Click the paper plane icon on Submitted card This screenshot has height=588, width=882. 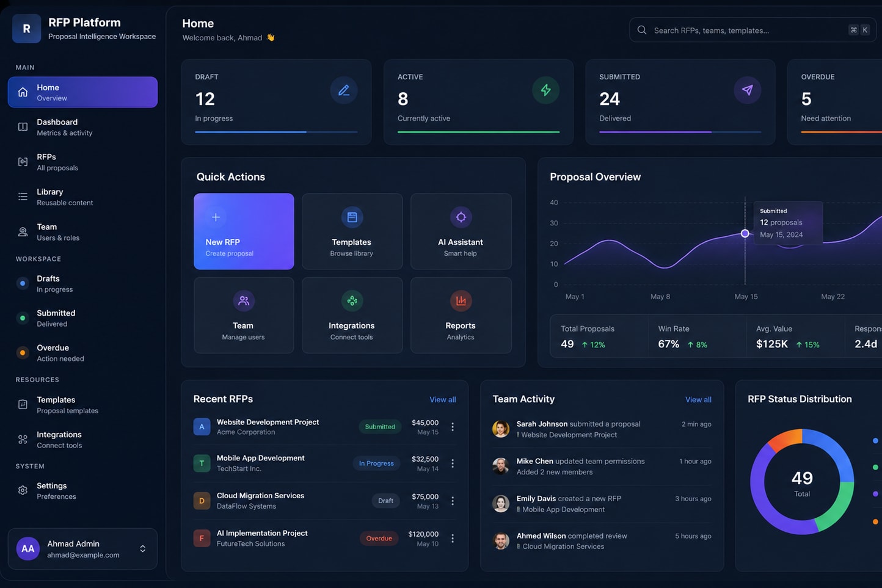coord(747,90)
